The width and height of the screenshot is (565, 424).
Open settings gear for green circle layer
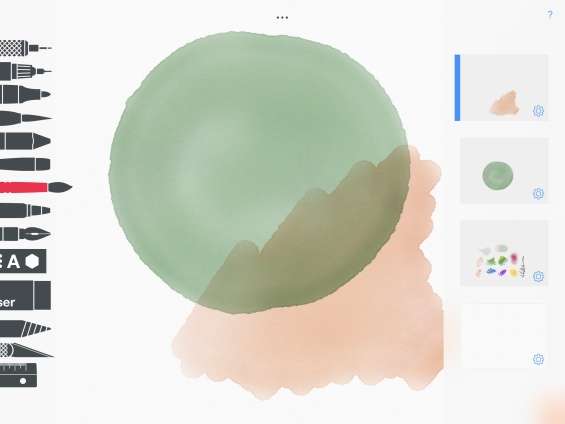click(538, 193)
